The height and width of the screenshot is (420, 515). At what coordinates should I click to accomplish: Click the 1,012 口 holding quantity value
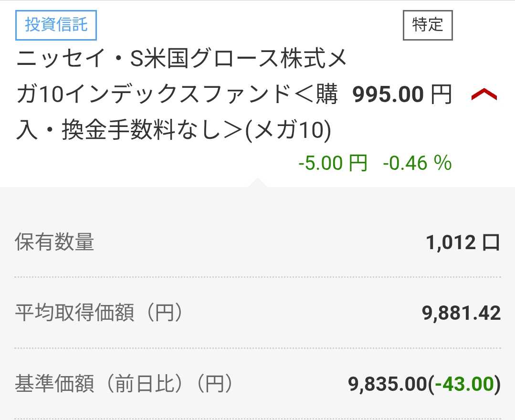(462, 242)
